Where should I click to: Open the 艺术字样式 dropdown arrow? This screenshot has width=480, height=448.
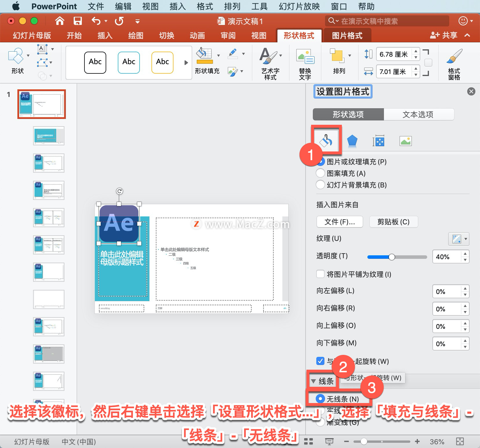pos(281,56)
